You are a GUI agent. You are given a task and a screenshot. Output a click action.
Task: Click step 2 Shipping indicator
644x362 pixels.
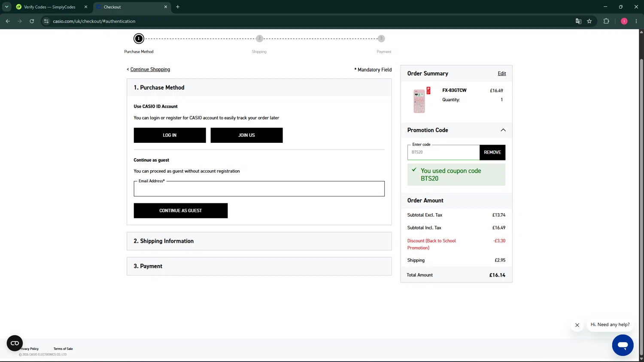(x=259, y=39)
